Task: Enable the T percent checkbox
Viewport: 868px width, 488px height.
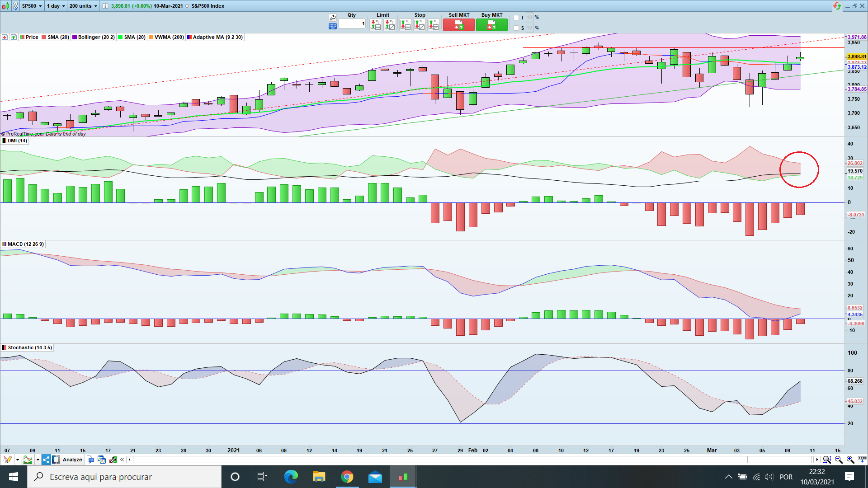Action: (x=516, y=18)
